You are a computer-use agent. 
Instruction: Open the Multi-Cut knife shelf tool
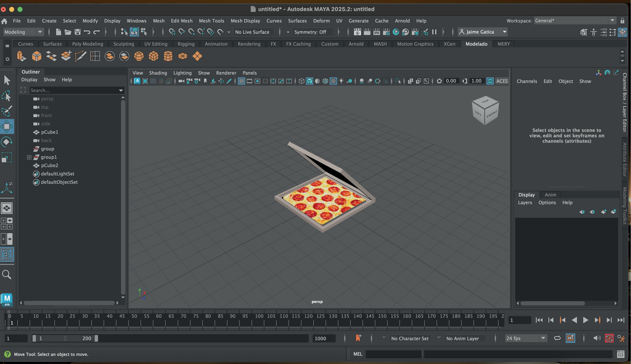(80, 56)
